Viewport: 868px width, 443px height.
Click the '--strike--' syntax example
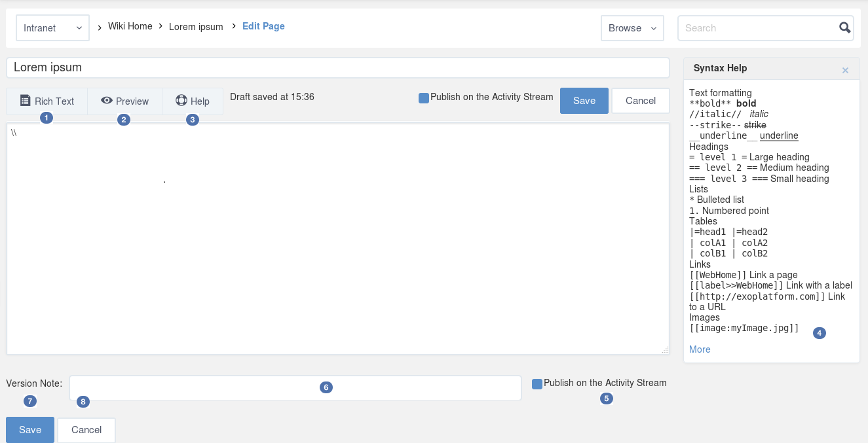pyautogui.click(x=715, y=125)
